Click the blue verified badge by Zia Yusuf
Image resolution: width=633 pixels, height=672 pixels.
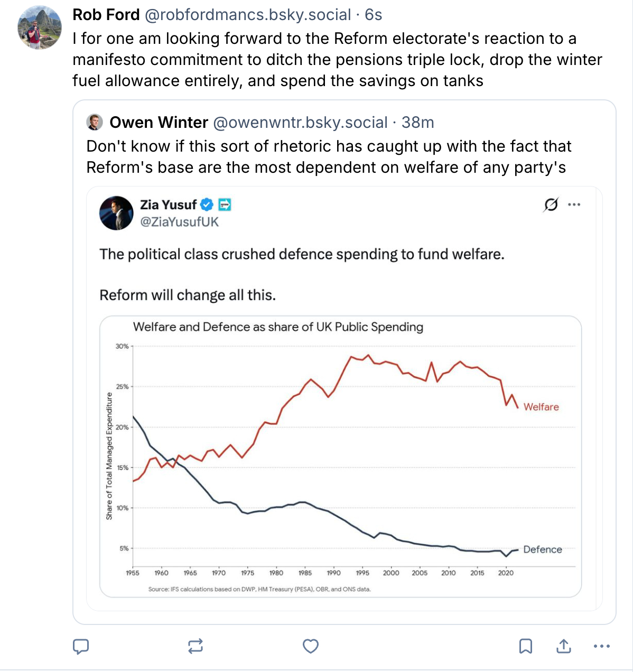[207, 204]
